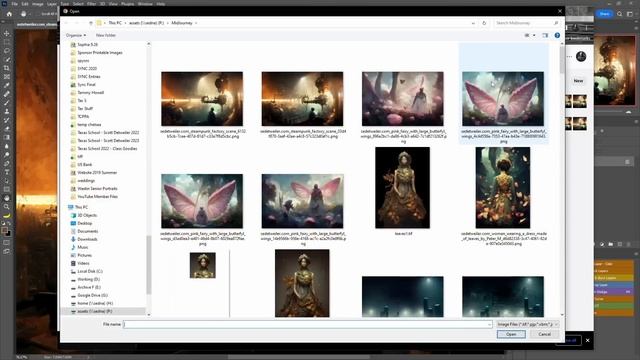The image size is (640, 360).
Task: Click Midjourney in the address path
Action: click(x=182, y=23)
